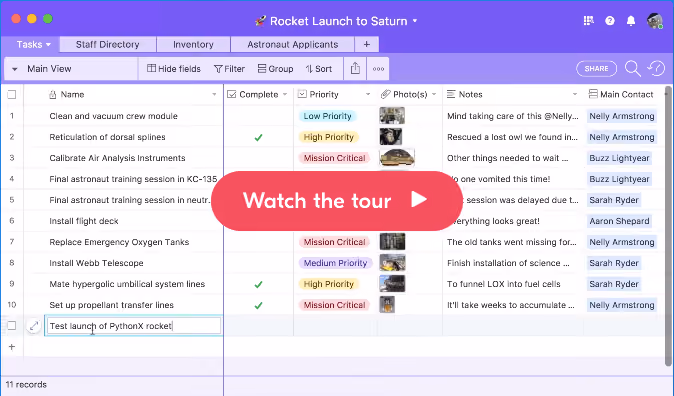Open the base title dropdown arrow

415,21
